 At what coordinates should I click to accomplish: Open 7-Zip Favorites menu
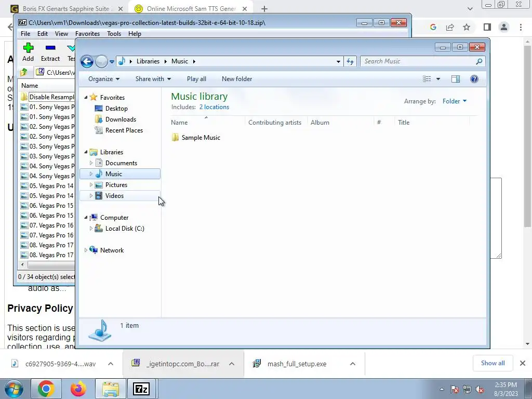pyautogui.click(x=87, y=34)
